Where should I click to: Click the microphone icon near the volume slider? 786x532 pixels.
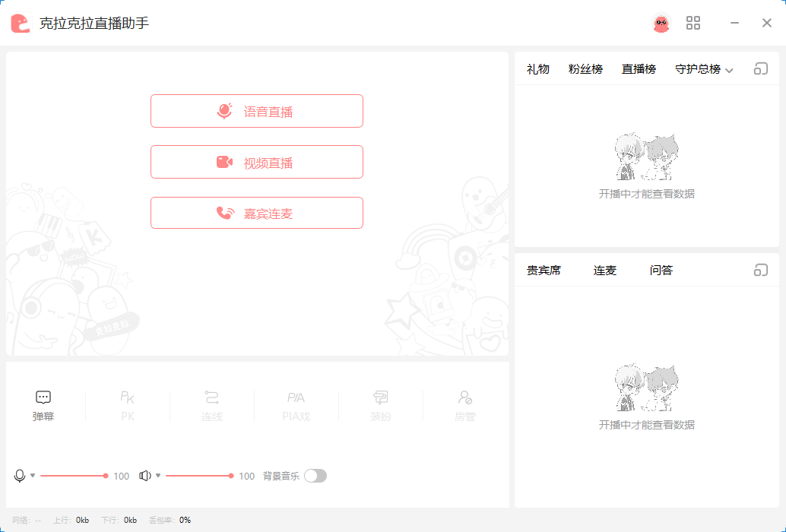tap(20, 475)
